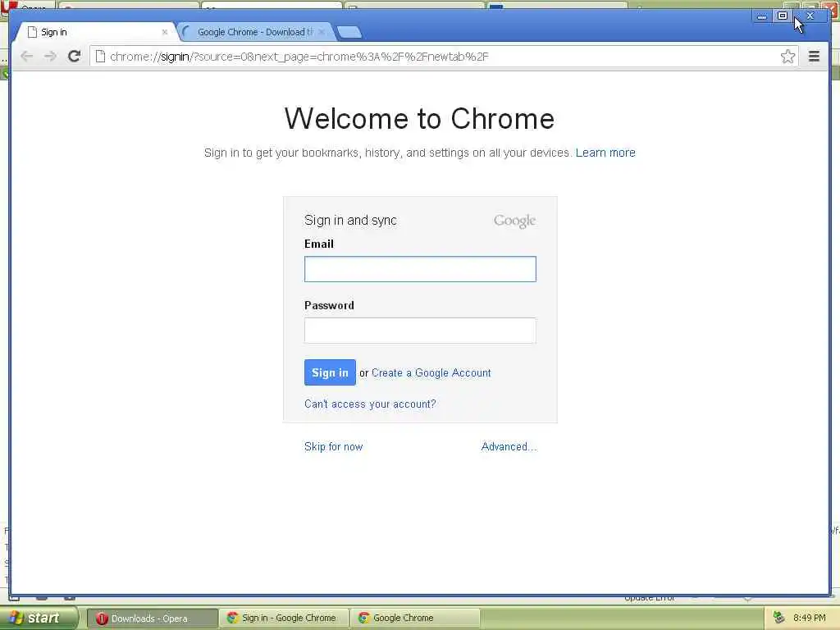Reload the current page
The image size is (840, 630).
74,57
